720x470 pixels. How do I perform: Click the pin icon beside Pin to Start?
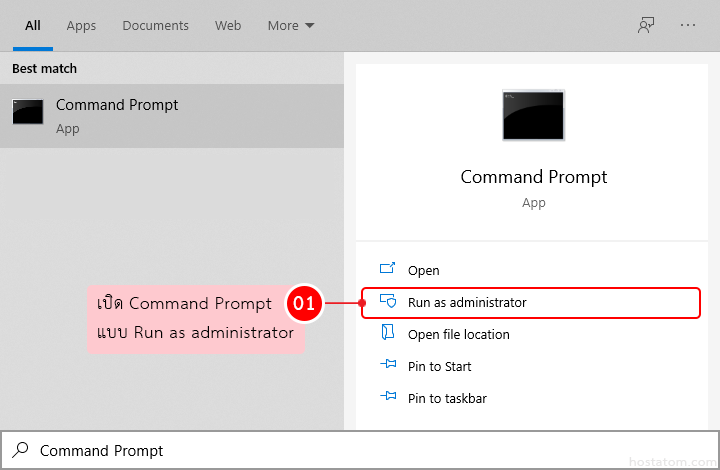[389, 366]
